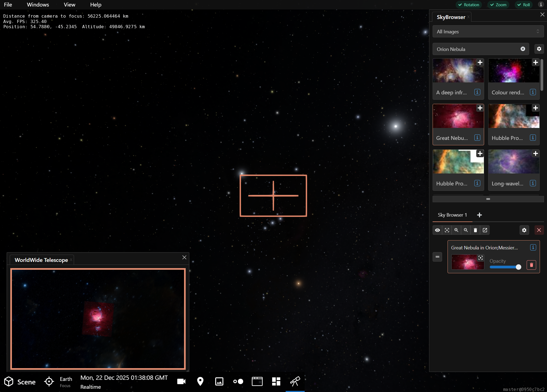The height and width of the screenshot is (392, 547).
Task: Open Sky Browser 1 settings gear
Action: (524, 230)
